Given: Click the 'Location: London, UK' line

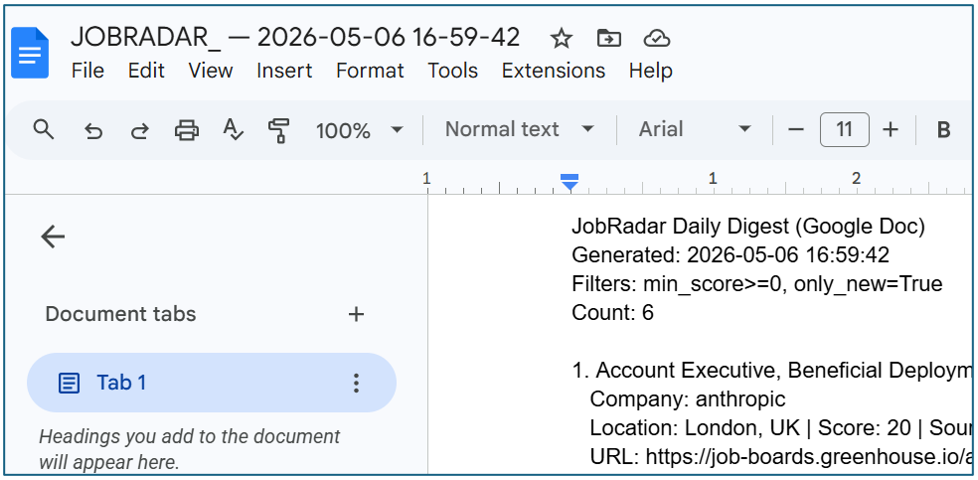Looking at the screenshot, I should [781, 428].
